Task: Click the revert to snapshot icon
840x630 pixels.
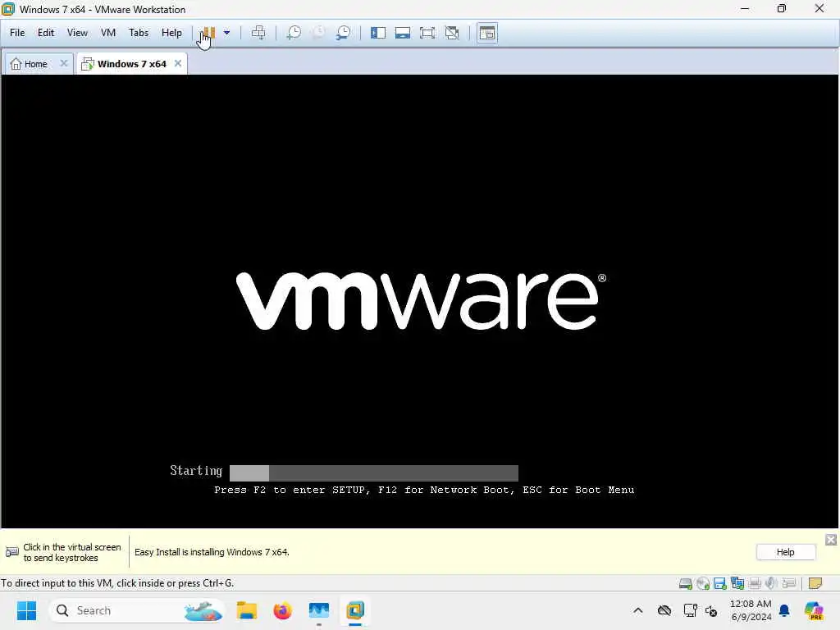Action: point(319,33)
